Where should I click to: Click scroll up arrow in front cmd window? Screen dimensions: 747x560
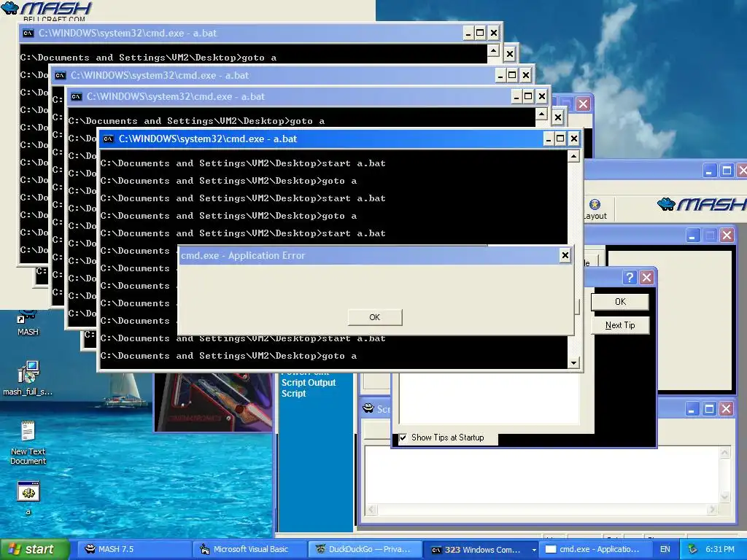click(573, 156)
